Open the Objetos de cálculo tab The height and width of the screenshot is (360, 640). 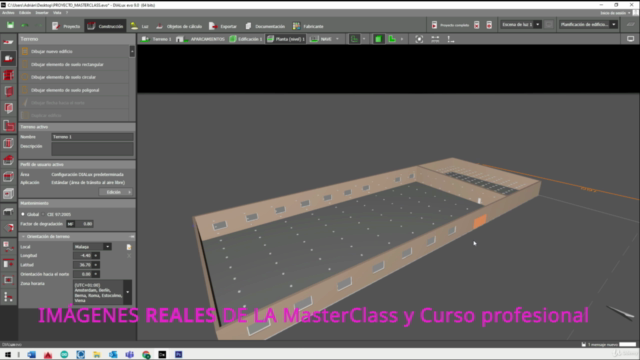pos(179,26)
